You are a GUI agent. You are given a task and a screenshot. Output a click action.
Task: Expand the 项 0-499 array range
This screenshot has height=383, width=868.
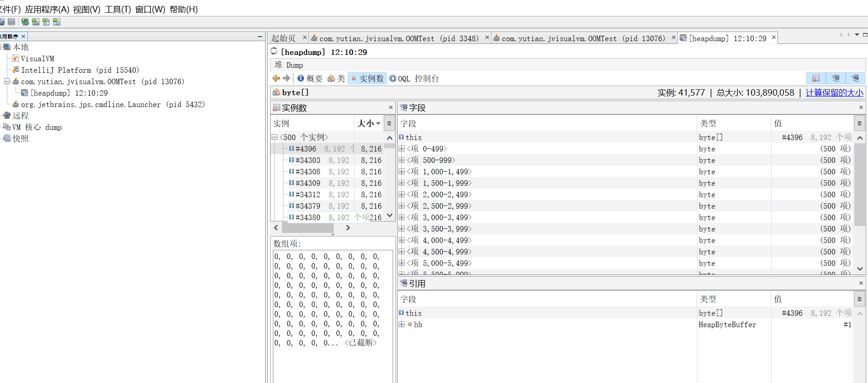[x=401, y=148]
